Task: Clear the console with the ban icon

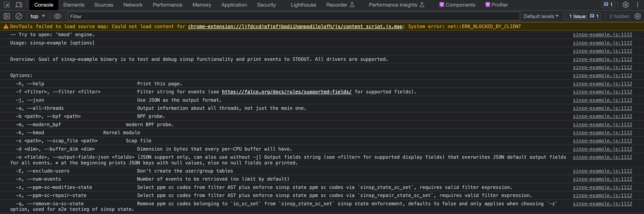Action: 19,16
